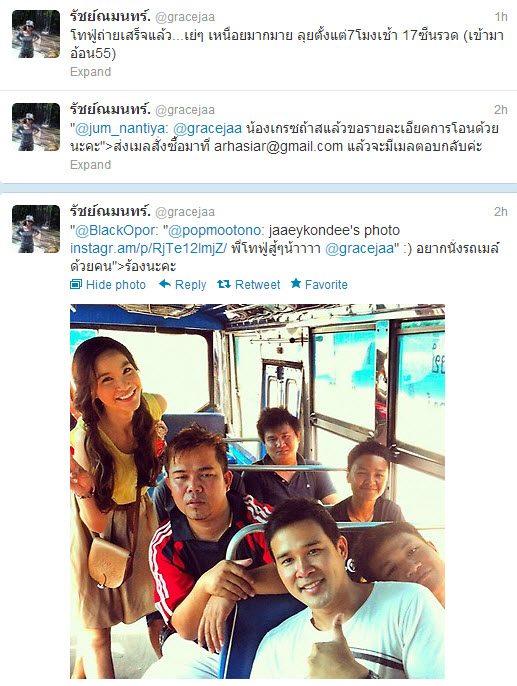
Task: Open @gracejaa mention in second tweet
Action: click(x=207, y=129)
